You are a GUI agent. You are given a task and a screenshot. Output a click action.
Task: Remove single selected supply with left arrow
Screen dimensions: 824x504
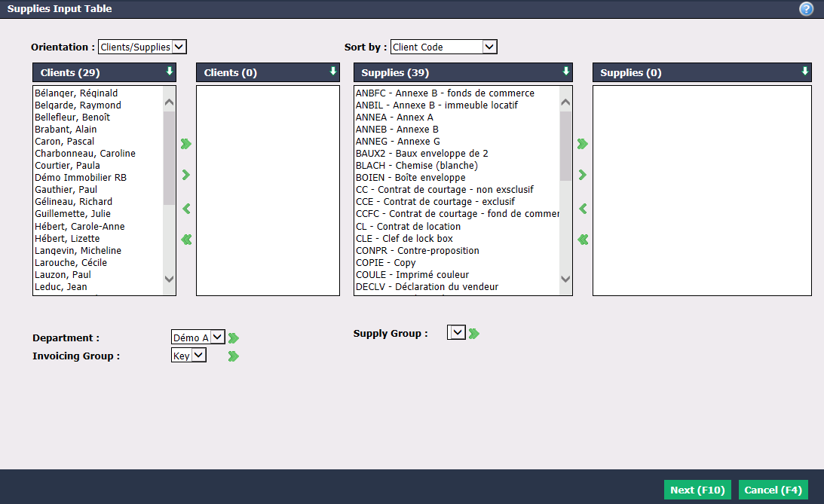click(x=583, y=209)
